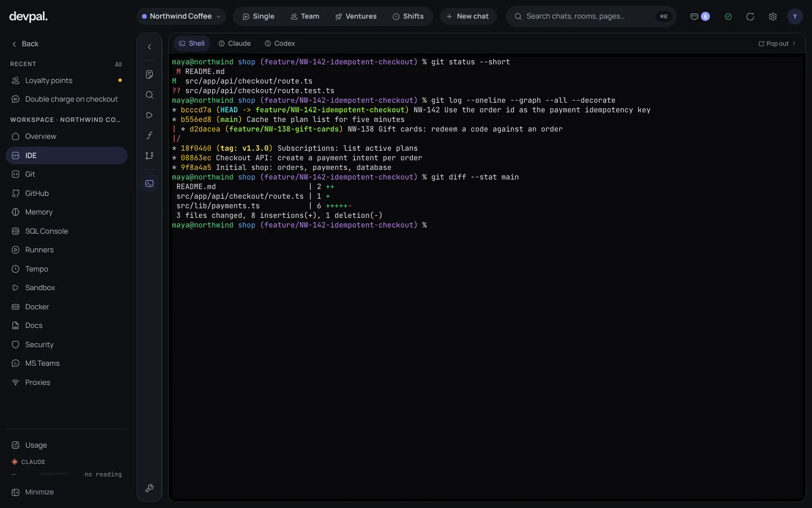Open the search icon in IDE rail
812x508 pixels.
tap(149, 95)
